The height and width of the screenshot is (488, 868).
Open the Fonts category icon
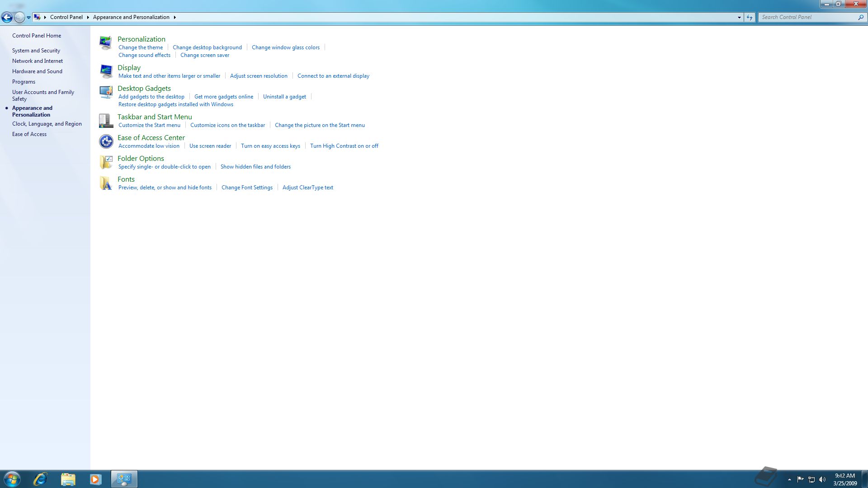coord(106,183)
